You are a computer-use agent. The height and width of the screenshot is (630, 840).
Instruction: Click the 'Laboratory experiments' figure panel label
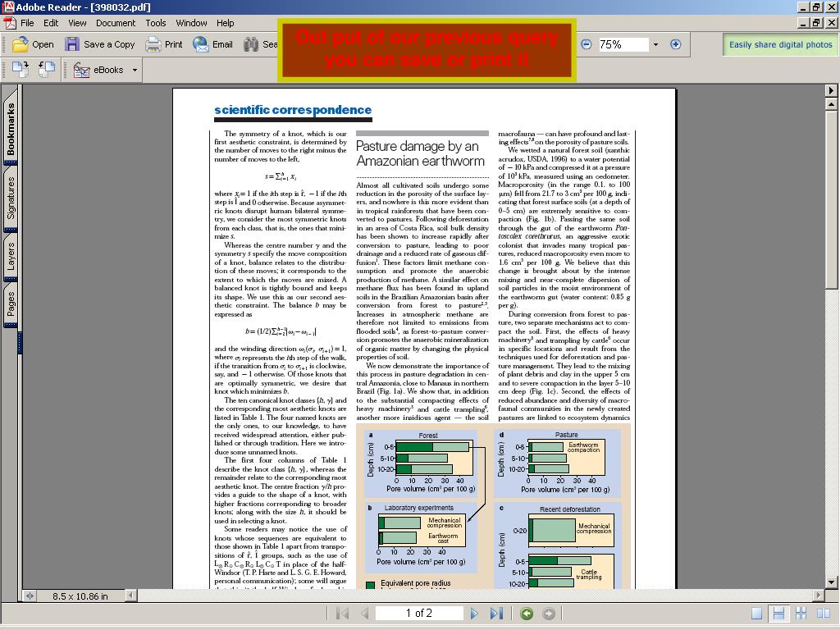(x=419, y=508)
